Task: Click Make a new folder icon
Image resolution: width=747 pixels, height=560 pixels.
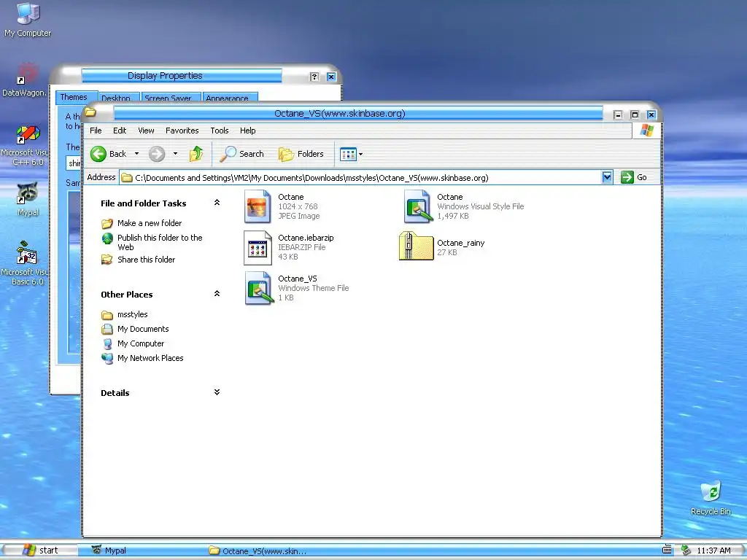Action: pos(107,223)
